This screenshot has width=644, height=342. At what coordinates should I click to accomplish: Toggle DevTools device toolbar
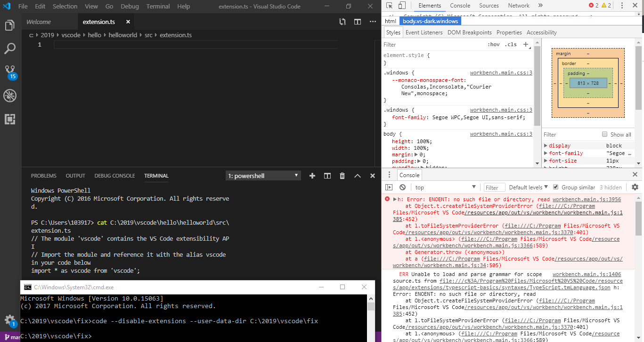point(402,6)
